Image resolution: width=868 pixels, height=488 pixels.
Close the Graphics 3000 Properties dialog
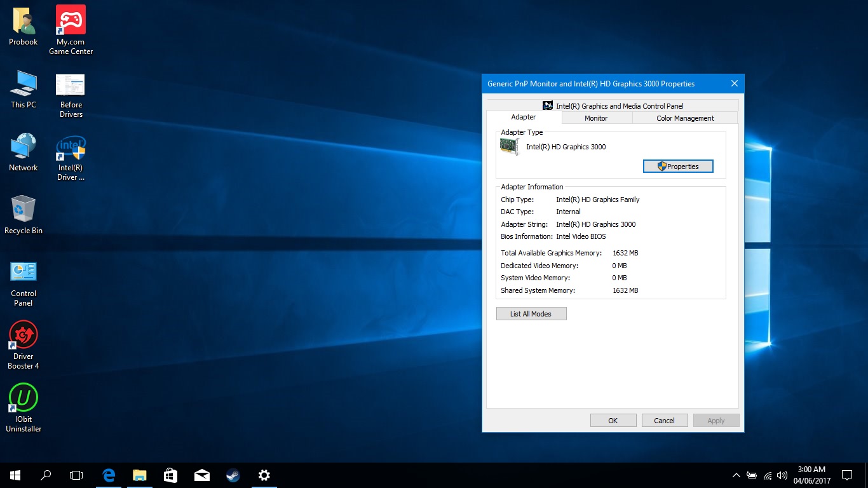pos(735,84)
